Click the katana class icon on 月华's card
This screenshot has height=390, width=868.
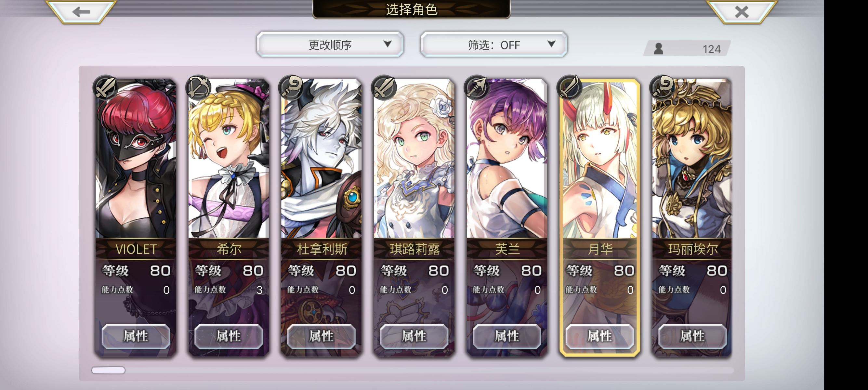click(x=570, y=87)
